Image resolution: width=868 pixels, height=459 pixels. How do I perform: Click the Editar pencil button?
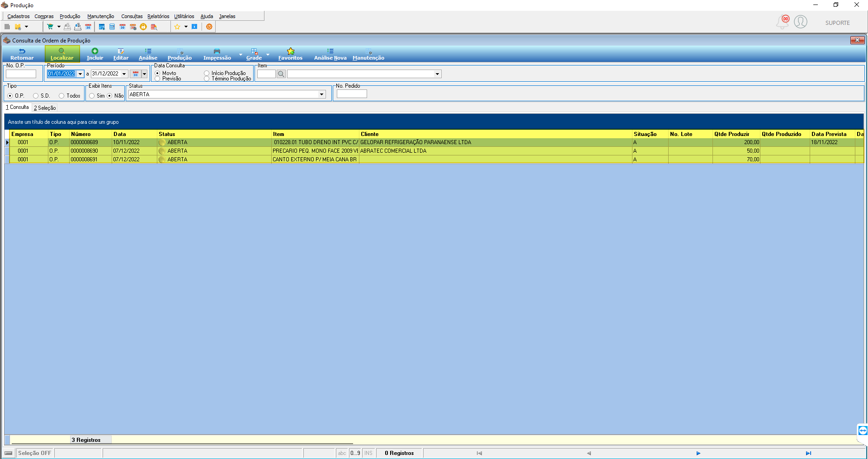121,54
